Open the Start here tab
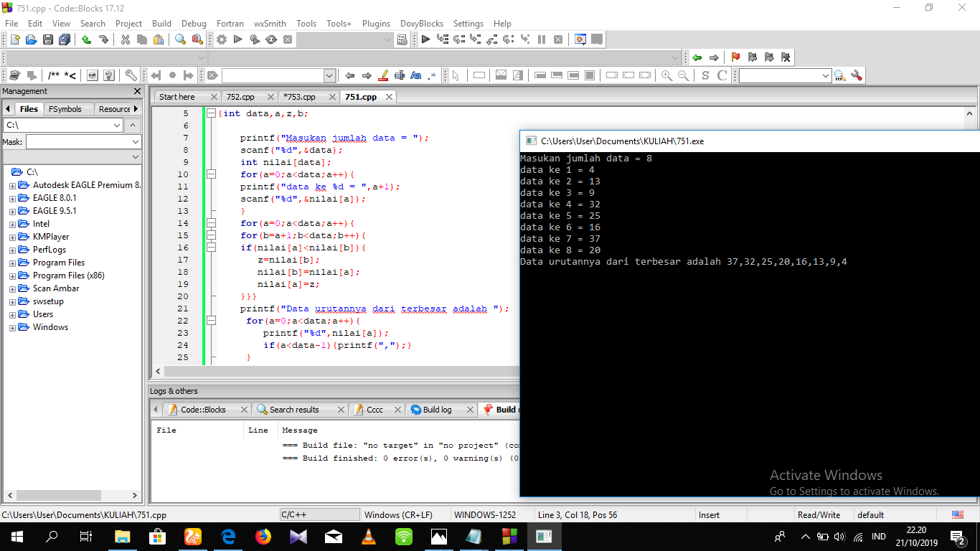Viewport: 980px width, 551px height. 177,97
